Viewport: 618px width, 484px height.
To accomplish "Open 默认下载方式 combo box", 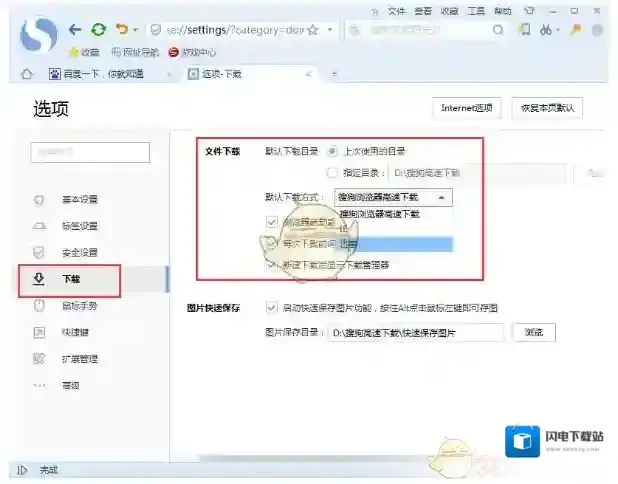I will pos(393,197).
